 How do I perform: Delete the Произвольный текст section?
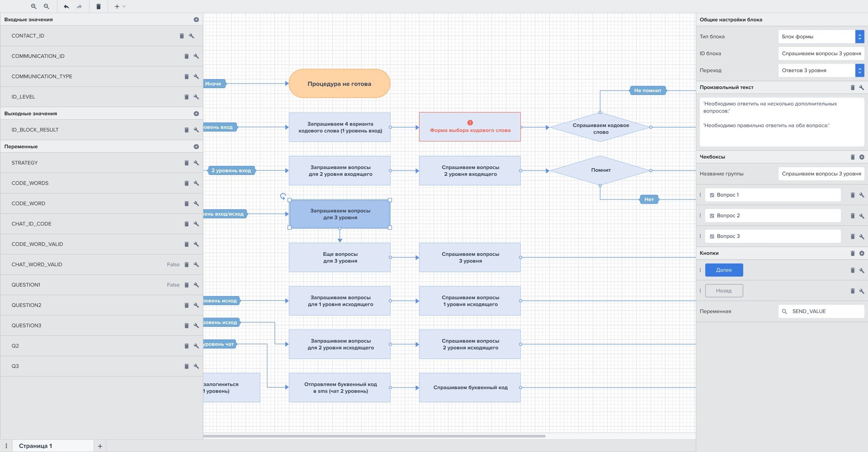pyautogui.click(x=852, y=88)
